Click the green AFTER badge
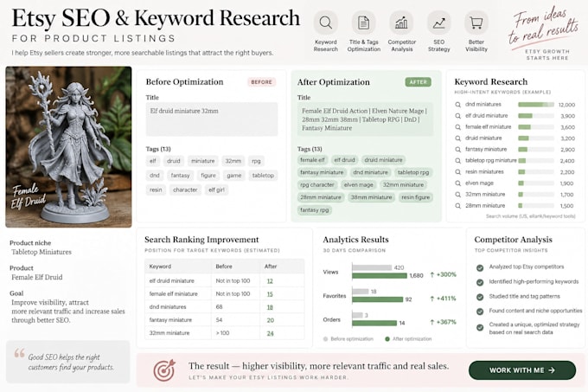Image resolution: width=588 pixels, height=392 pixels. pyautogui.click(x=419, y=82)
